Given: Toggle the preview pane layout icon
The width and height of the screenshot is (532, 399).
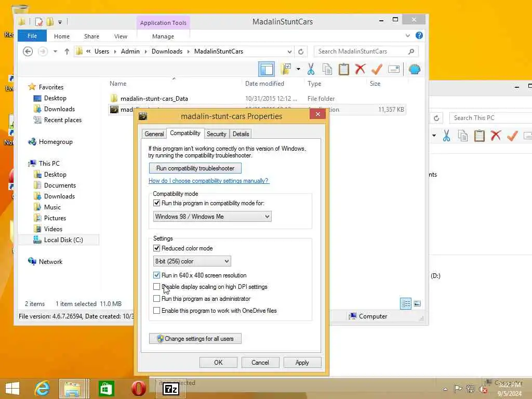Looking at the screenshot, I should [x=267, y=69].
